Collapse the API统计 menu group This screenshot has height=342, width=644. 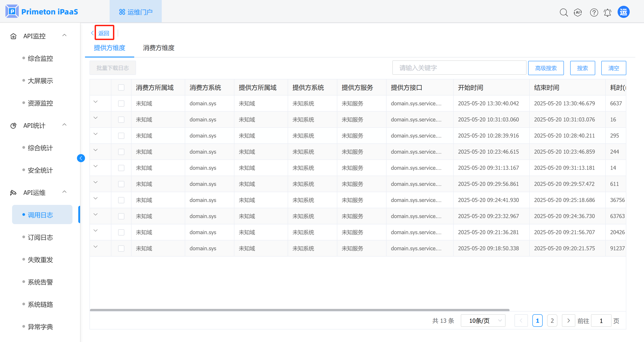click(x=64, y=125)
